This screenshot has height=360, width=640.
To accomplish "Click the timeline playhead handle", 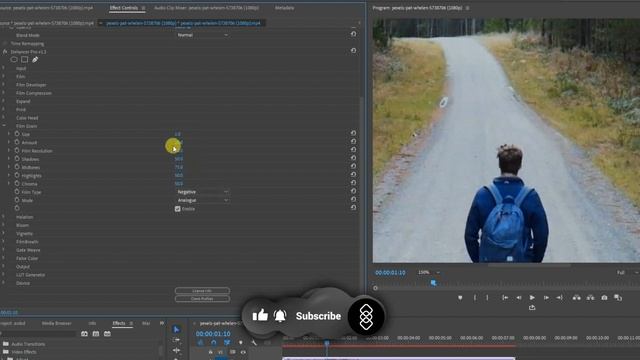I will point(327,343).
